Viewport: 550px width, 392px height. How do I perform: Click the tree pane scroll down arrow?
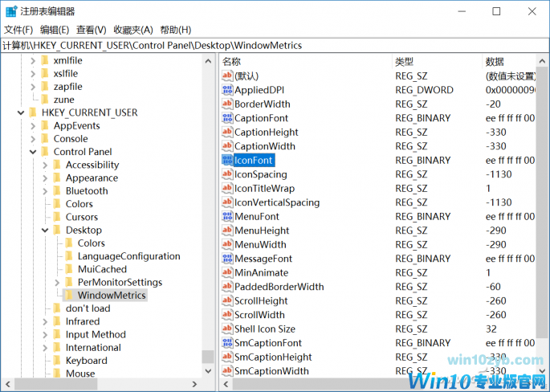[208, 371]
